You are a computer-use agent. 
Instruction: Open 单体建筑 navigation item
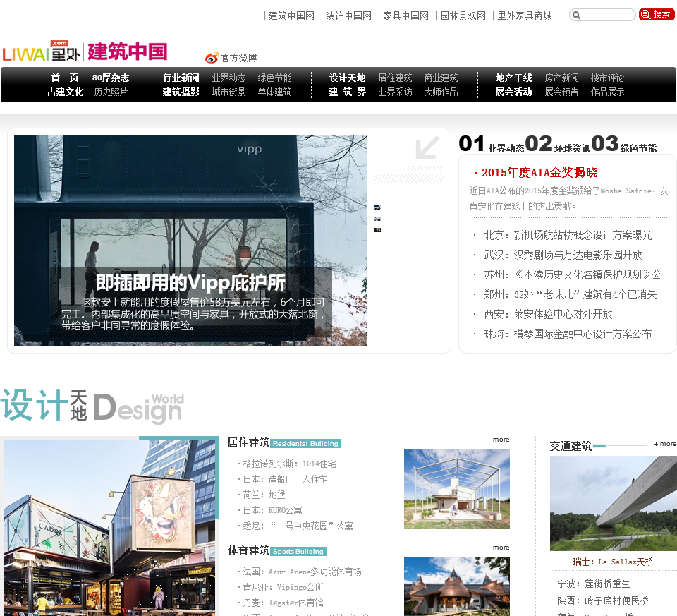pyautogui.click(x=274, y=92)
